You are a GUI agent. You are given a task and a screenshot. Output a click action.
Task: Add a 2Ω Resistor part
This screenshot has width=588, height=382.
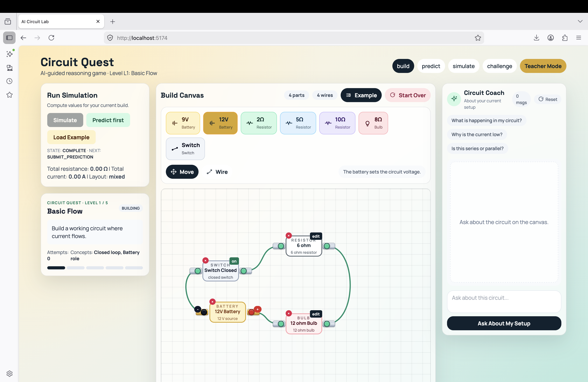(259, 123)
